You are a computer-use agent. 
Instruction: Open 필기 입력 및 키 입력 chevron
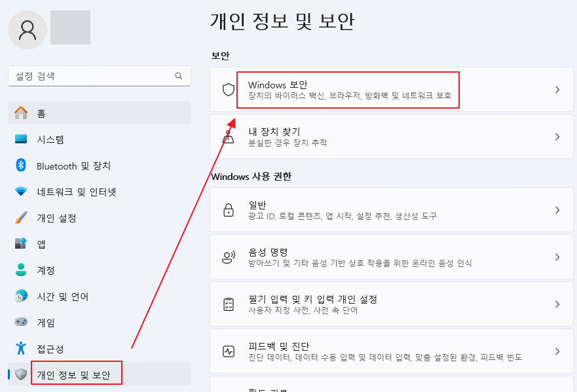coord(557,304)
